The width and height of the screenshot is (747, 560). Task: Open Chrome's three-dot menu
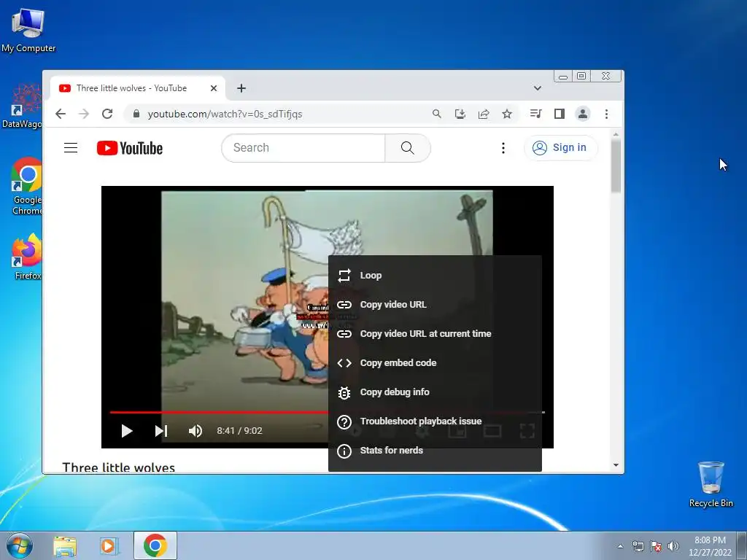pos(606,114)
